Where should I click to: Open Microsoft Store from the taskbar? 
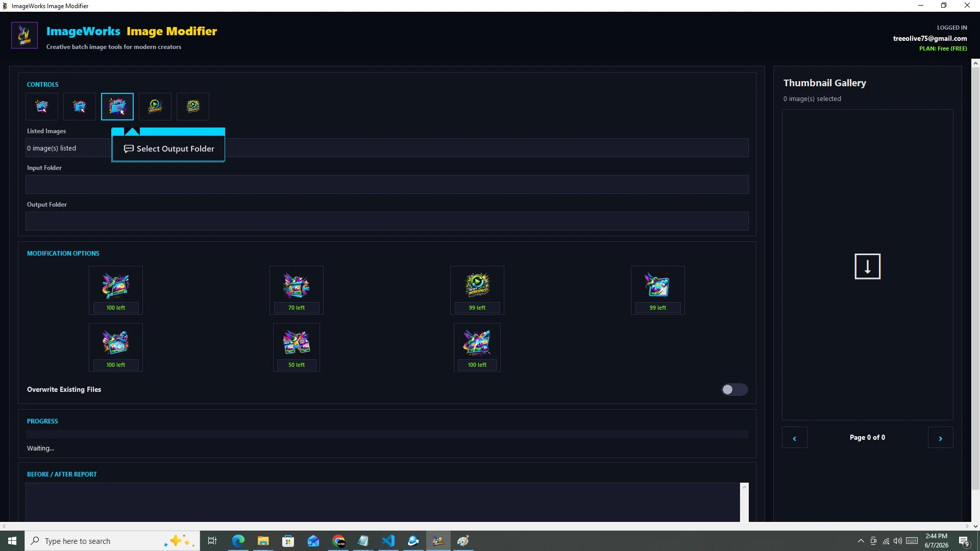tap(288, 541)
